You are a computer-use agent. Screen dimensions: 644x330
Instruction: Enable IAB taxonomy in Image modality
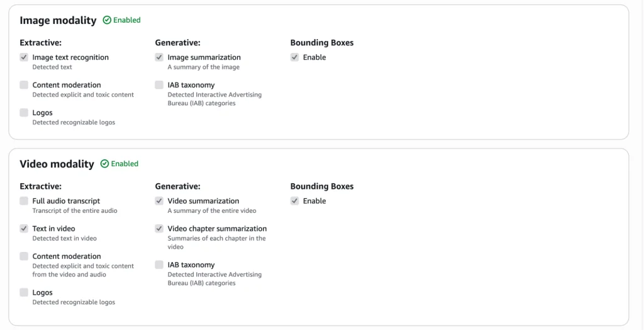(159, 85)
